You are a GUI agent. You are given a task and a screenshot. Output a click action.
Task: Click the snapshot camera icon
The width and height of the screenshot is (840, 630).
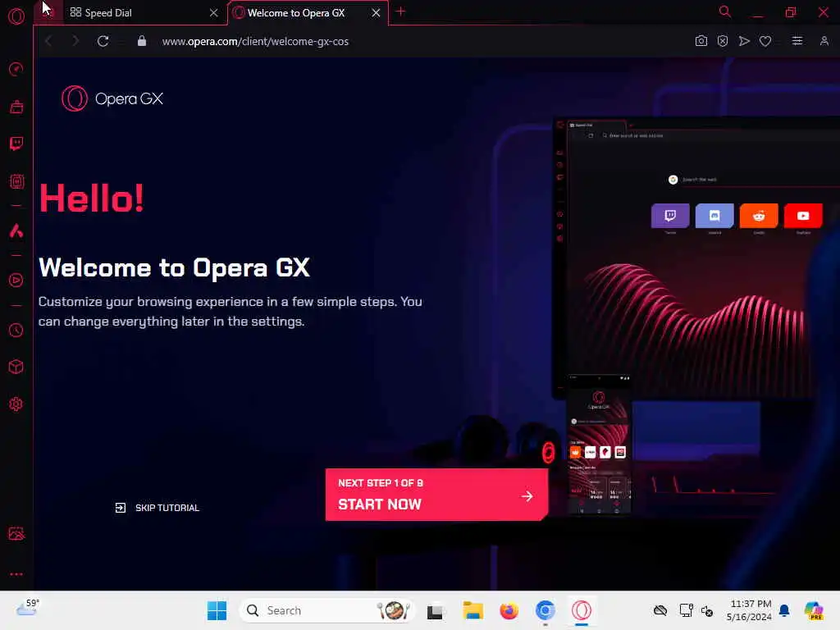[x=701, y=41]
